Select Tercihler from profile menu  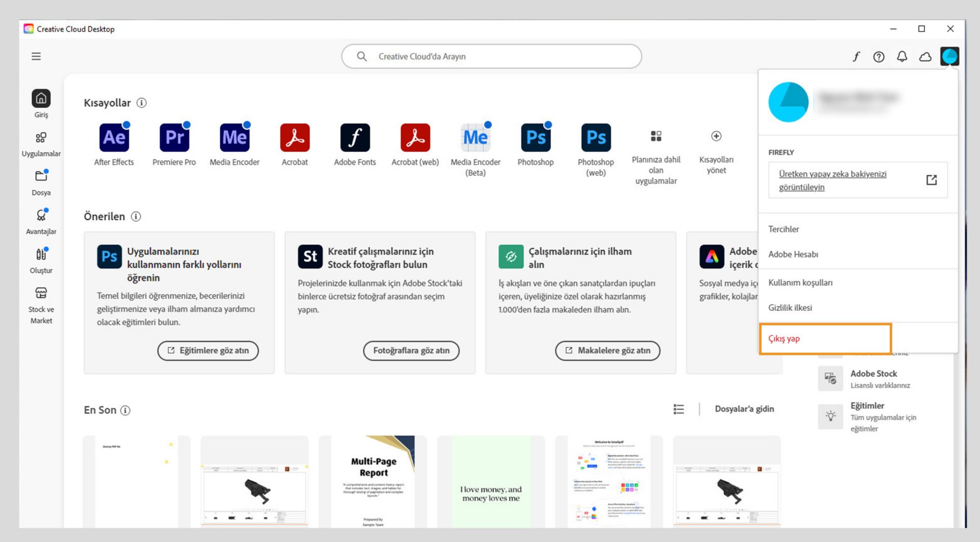point(783,229)
